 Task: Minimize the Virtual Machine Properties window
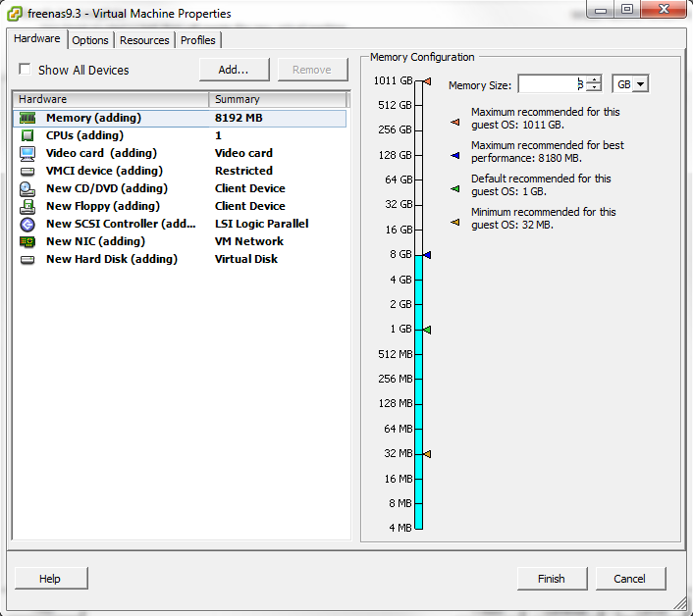(x=601, y=9)
